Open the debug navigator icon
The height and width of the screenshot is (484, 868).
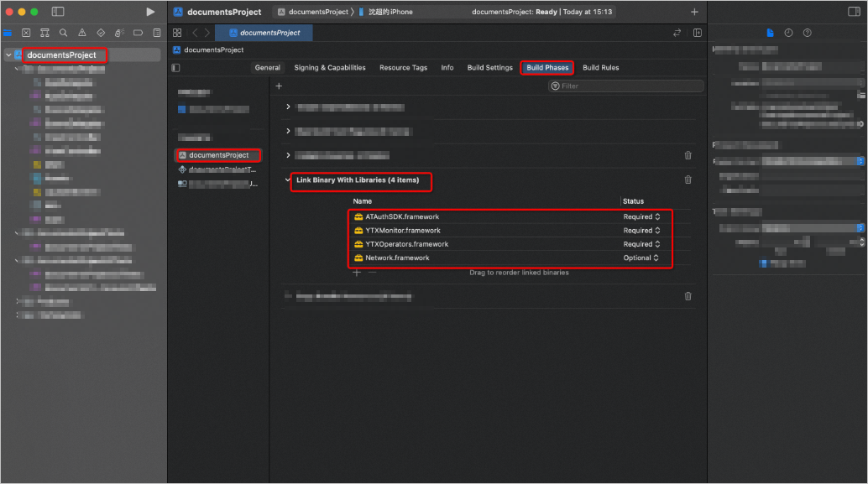[119, 33]
